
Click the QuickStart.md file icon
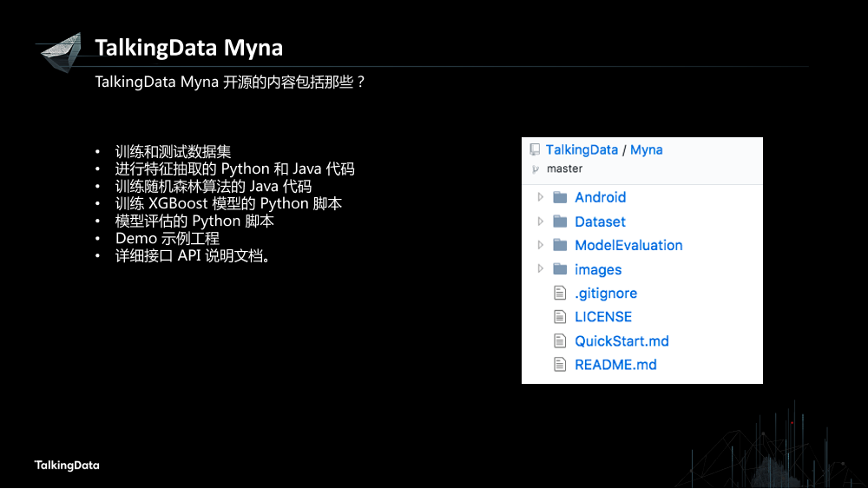pyautogui.click(x=560, y=340)
